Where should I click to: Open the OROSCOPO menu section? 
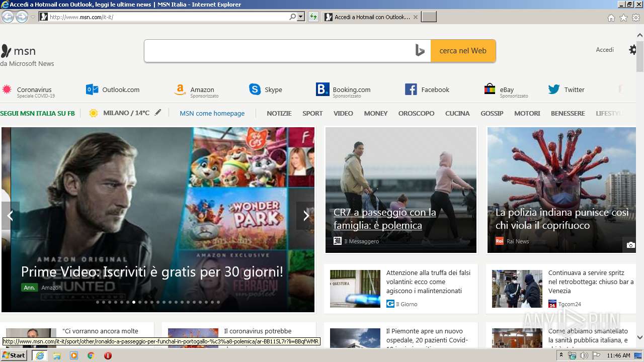tap(416, 114)
